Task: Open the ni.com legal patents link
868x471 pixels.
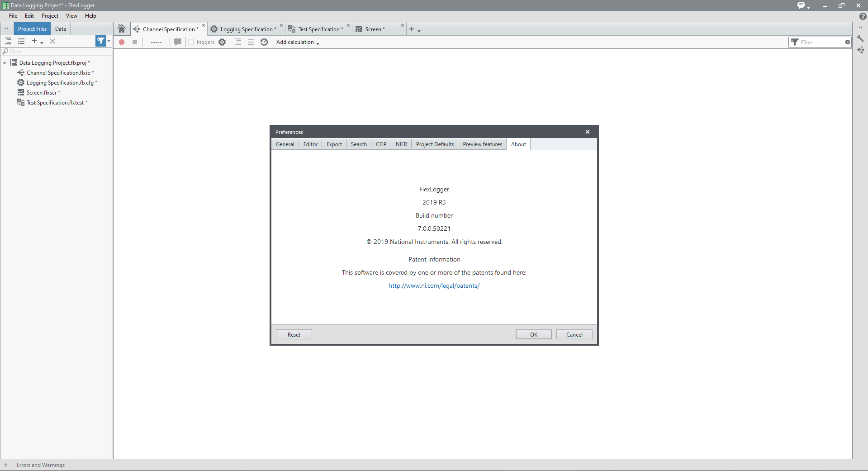Action: pos(434,286)
